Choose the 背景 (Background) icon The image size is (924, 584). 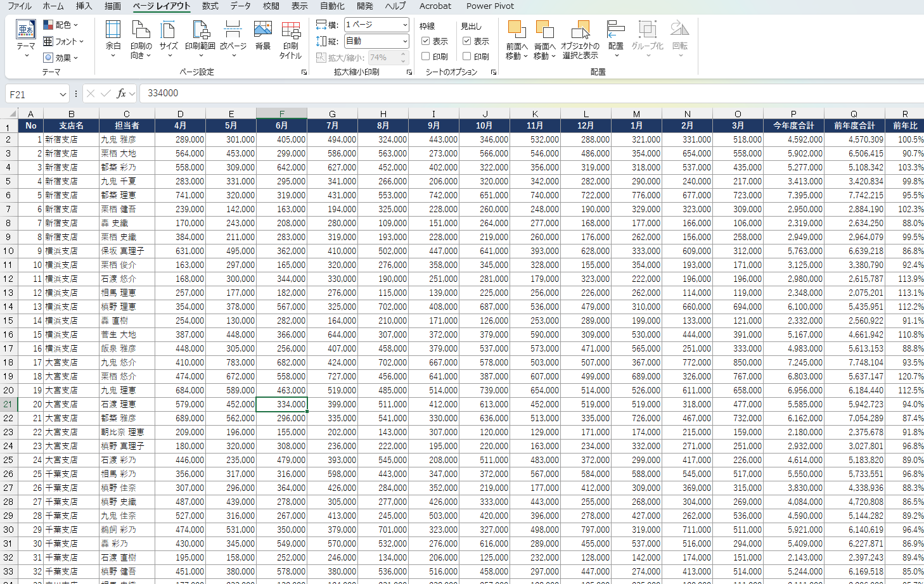[x=262, y=35]
